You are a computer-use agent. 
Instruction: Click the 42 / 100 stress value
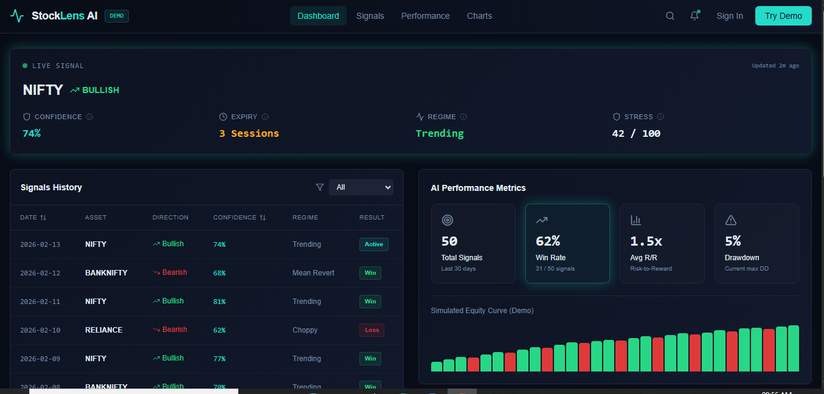point(636,133)
